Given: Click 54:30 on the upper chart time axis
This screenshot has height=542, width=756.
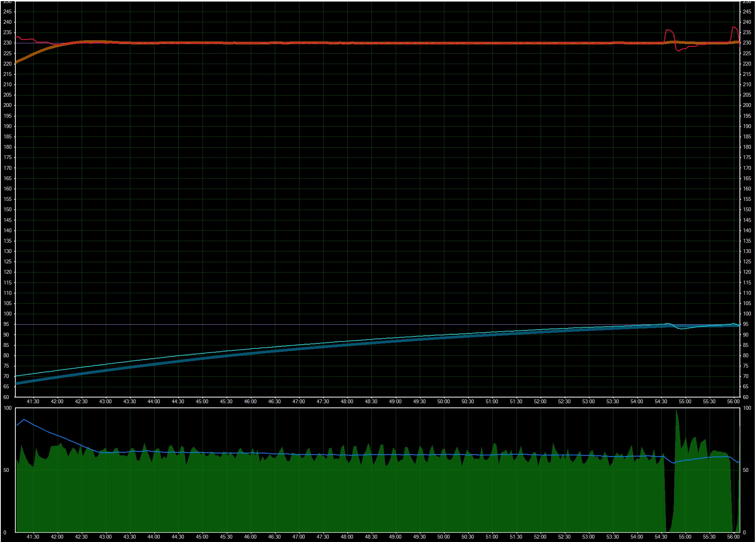Looking at the screenshot, I should 661,402.
